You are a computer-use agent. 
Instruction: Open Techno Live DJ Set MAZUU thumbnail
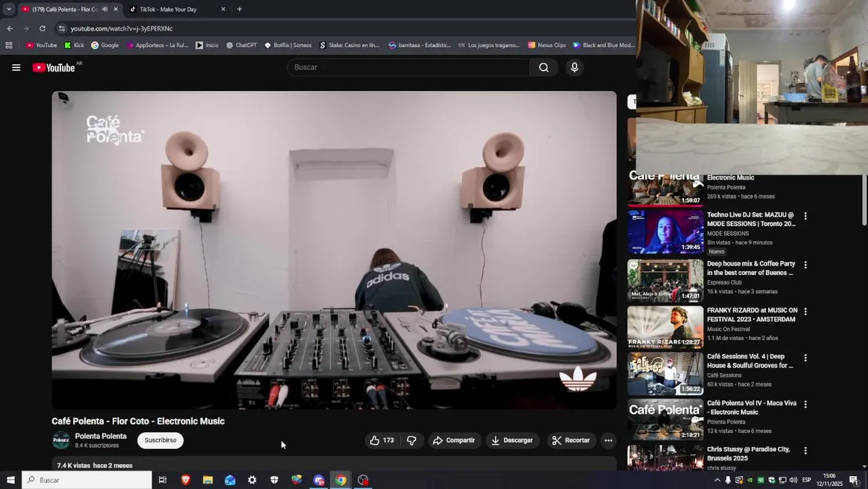coord(665,232)
